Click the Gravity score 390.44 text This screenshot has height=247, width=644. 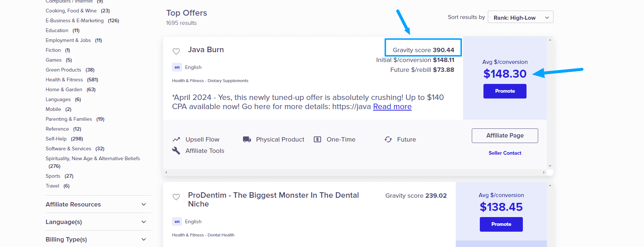pyautogui.click(x=423, y=50)
